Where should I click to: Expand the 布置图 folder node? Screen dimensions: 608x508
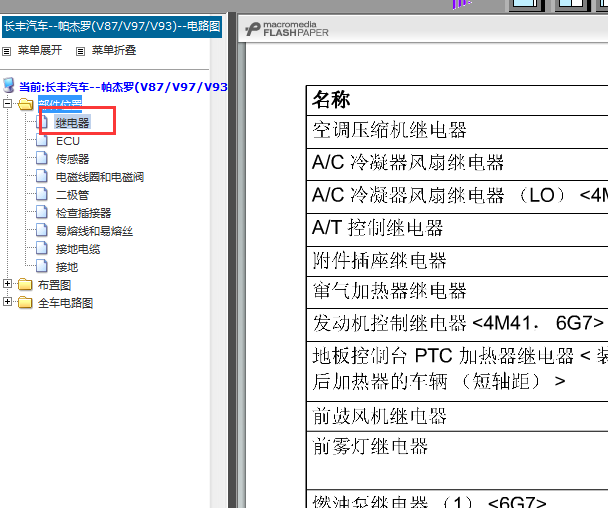(7, 284)
